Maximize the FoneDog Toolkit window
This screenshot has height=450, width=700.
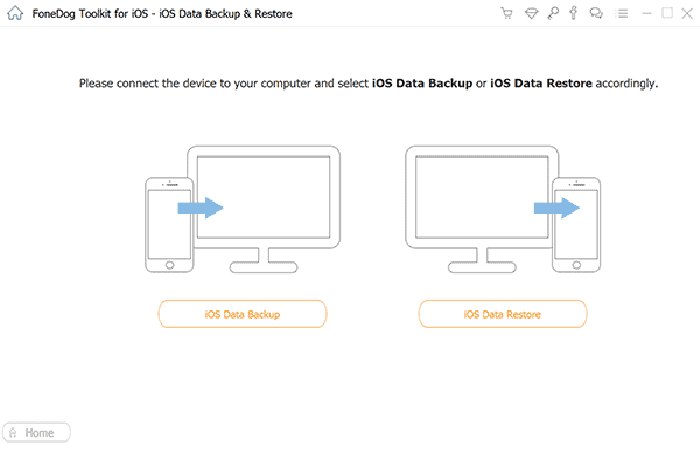[667, 13]
